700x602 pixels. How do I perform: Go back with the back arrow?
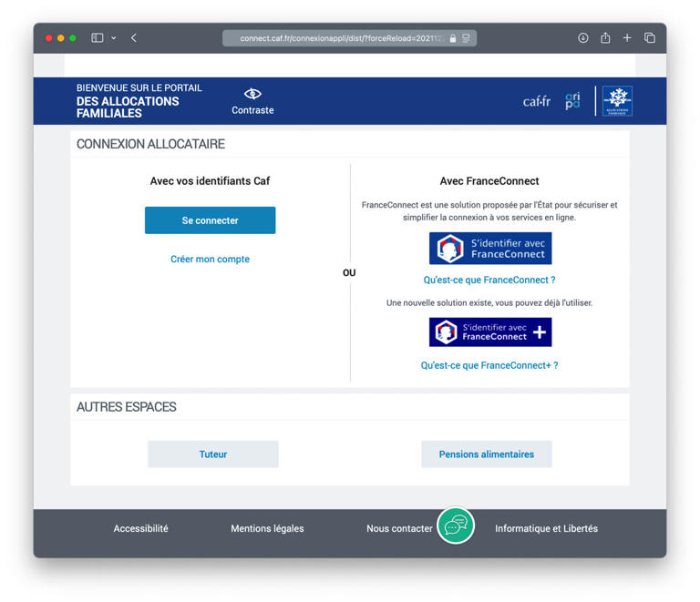click(134, 38)
